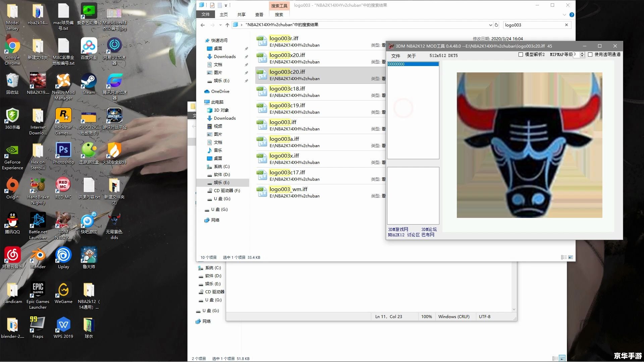The height and width of the screenshot is (362, 644).
Task: Switch to the 共享 ribbon tab
Action: click(x=241, y=14)
